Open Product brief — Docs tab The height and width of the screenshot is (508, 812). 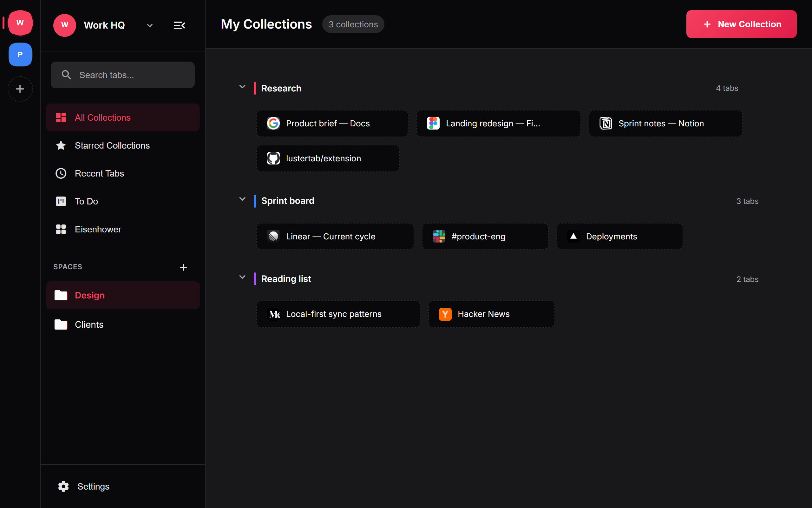click(332, 124)
